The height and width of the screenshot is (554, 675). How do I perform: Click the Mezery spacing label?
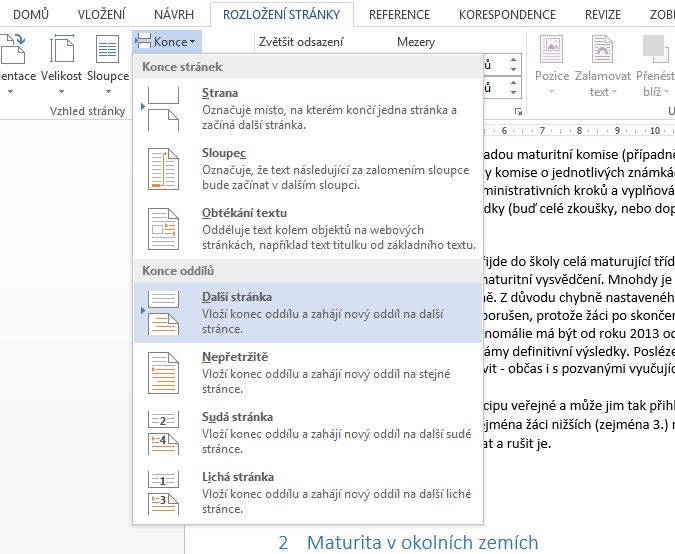416,42
